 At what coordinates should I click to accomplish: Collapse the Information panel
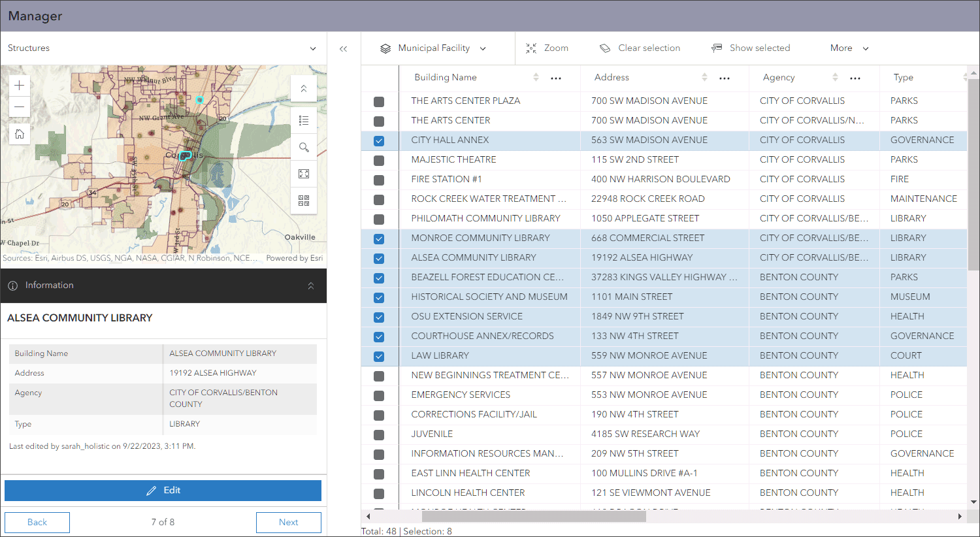(310, 285)
